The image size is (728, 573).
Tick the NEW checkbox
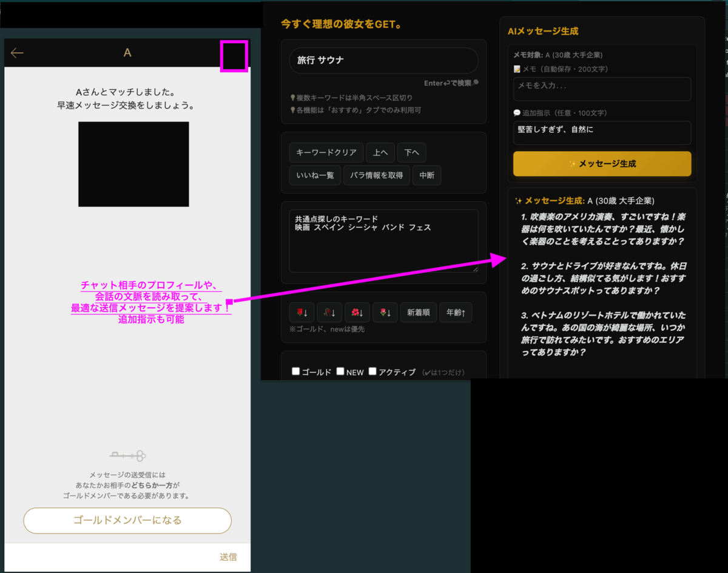coord(340,371)
